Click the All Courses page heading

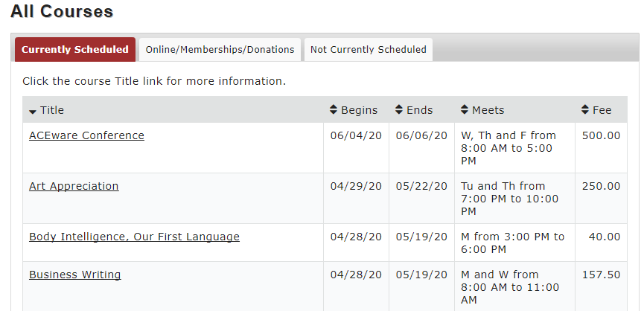click(62, 11)
